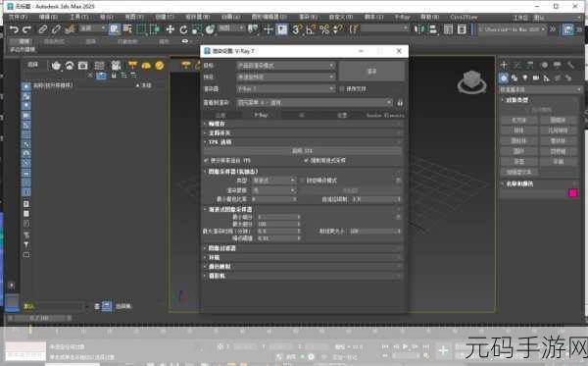588x366 pixels.
Task: Check the Save File box in Render Setup
Action: (342, 89)
